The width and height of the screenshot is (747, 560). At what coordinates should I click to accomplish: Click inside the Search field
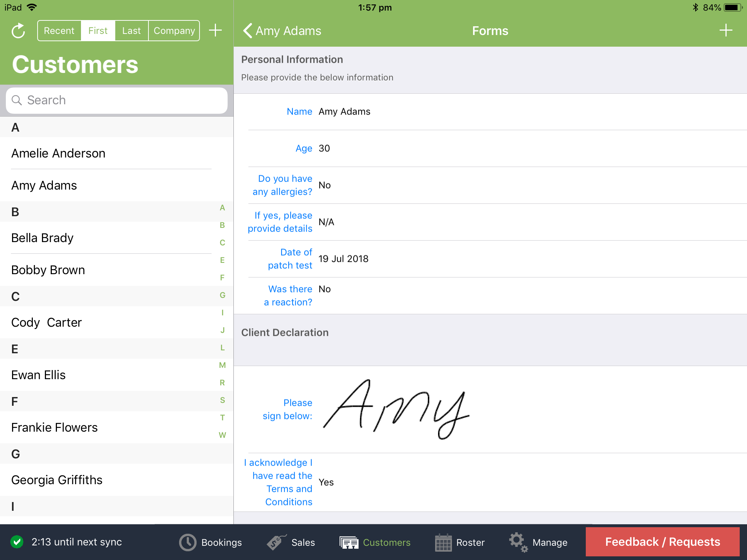pos(117,100)
